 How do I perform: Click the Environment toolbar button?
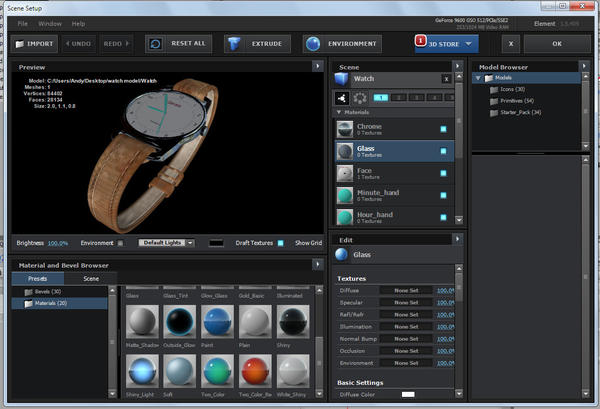pos(342,44)
